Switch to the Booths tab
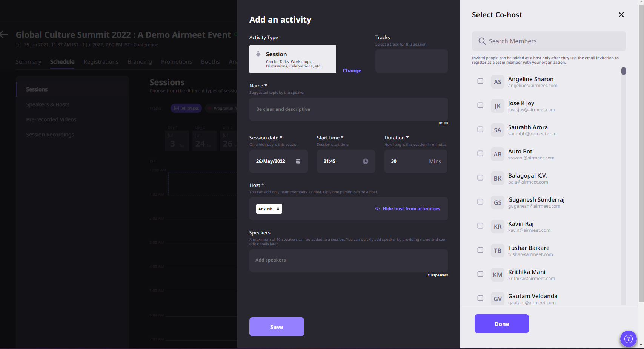The width and height of the screenshot is (644, 349). point(211,62)
